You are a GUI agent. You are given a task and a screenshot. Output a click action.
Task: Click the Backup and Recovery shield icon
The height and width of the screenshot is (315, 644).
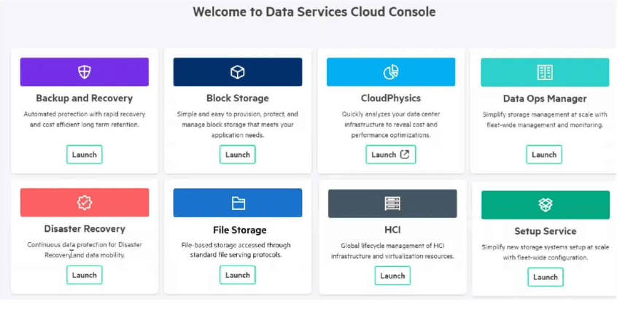click(84, 72)
